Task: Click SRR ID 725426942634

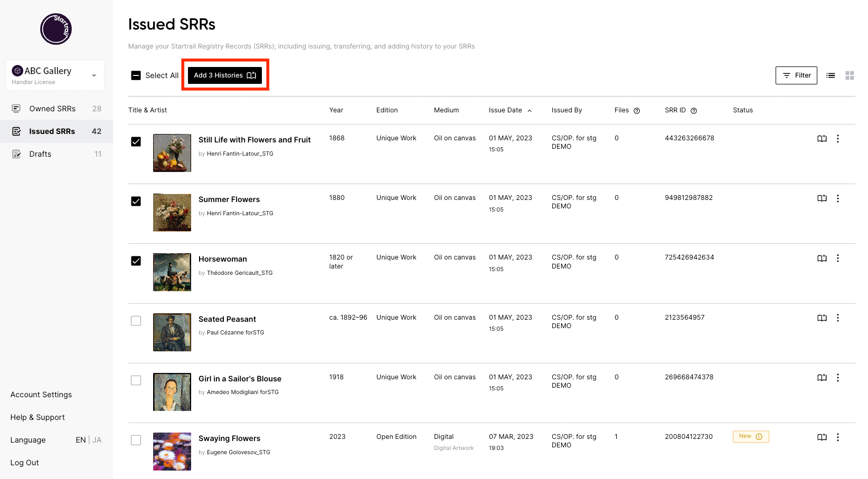Action: pos(690,257)
